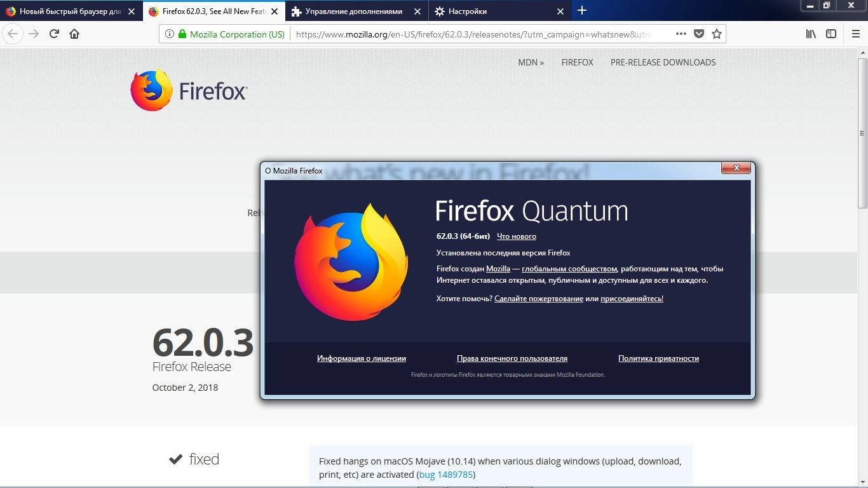
Task: Open 'Политика приватности' link
Action: coord(658,358)
